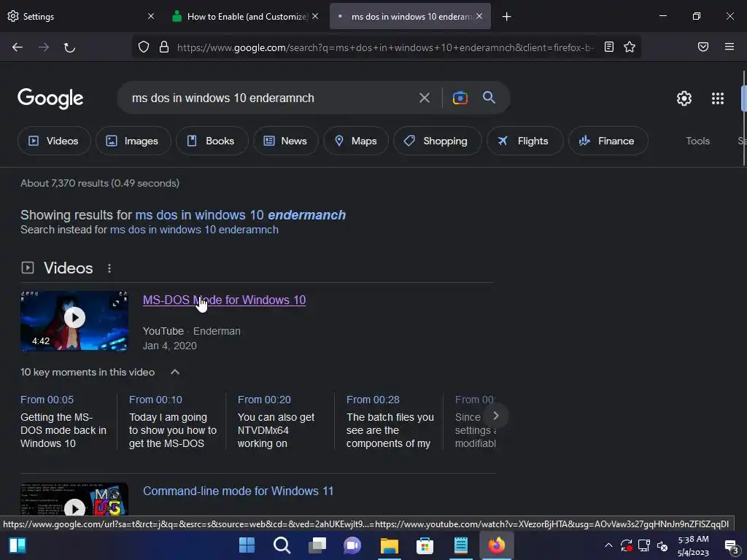Open taskbar Search magnifier
Viewport: 747px width, 560px height.
tap(282, 545)
